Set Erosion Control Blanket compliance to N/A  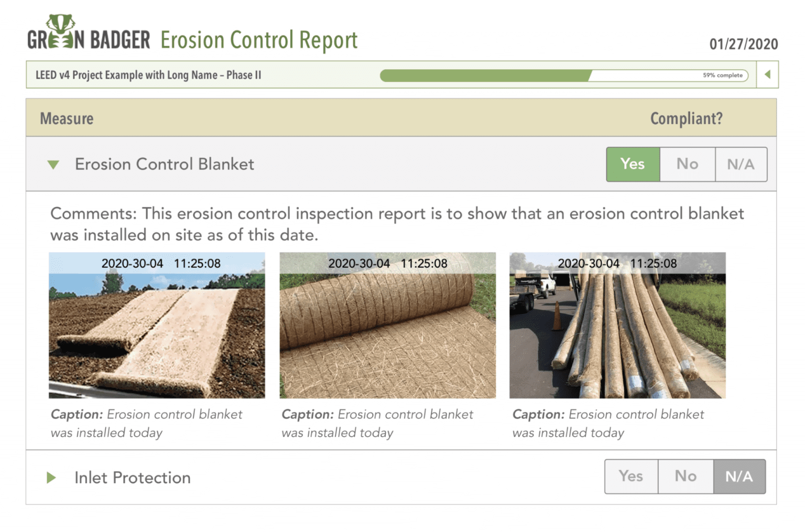click(741, 164)
